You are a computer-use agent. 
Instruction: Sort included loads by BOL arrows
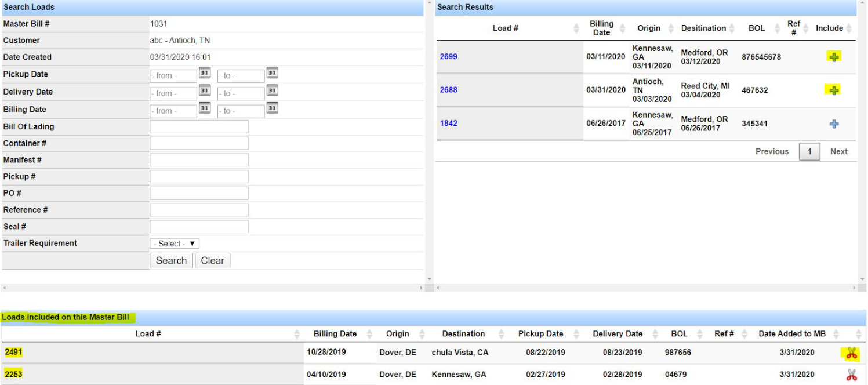(x=699, y=334)
